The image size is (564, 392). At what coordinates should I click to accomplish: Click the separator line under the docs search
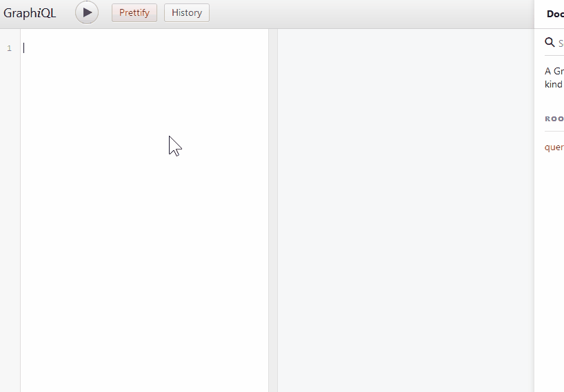[x=554, y=56]
